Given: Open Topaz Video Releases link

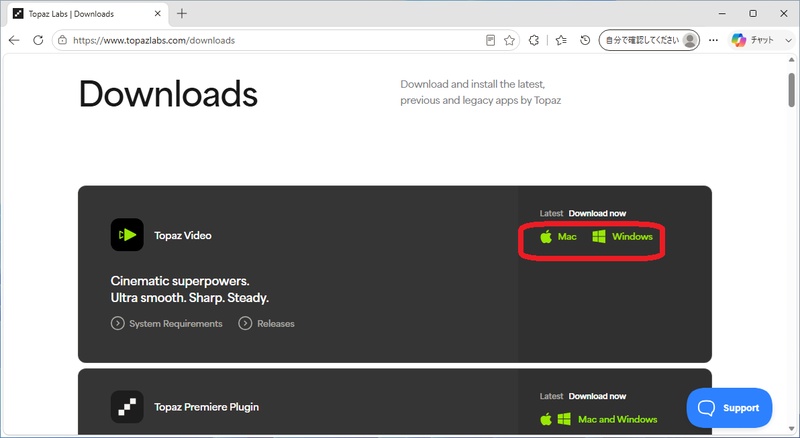Looking at the screenshot, I should click(x=276, y=324).
